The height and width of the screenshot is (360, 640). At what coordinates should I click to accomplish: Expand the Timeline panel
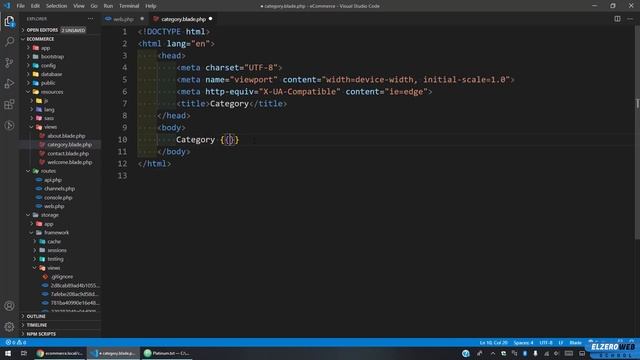tap(60, 325)
